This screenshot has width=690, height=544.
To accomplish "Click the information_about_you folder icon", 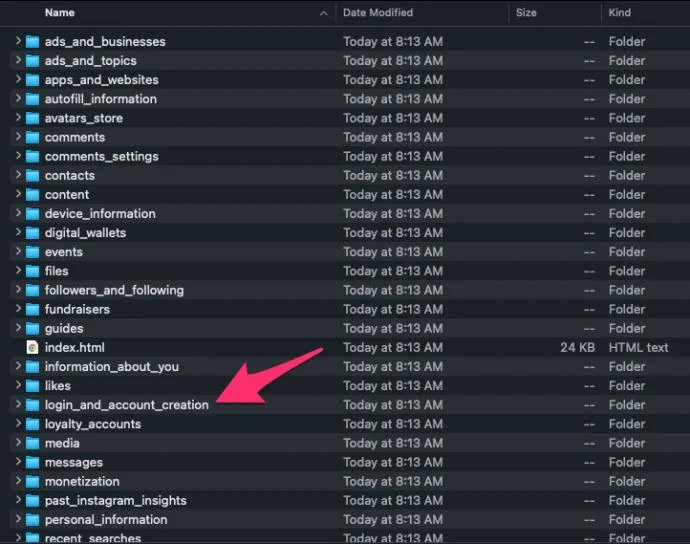I will pyautogui.click(x=33, y=367).
